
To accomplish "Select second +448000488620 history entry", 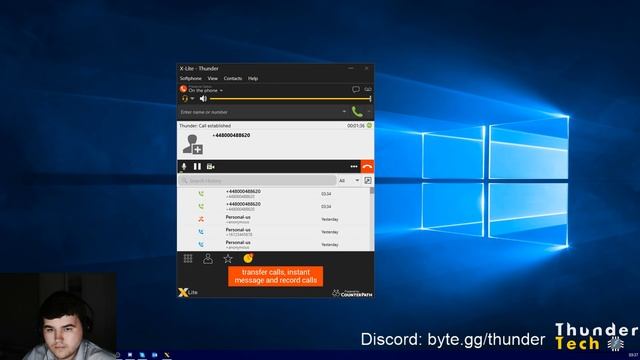I will coord(273,207).
